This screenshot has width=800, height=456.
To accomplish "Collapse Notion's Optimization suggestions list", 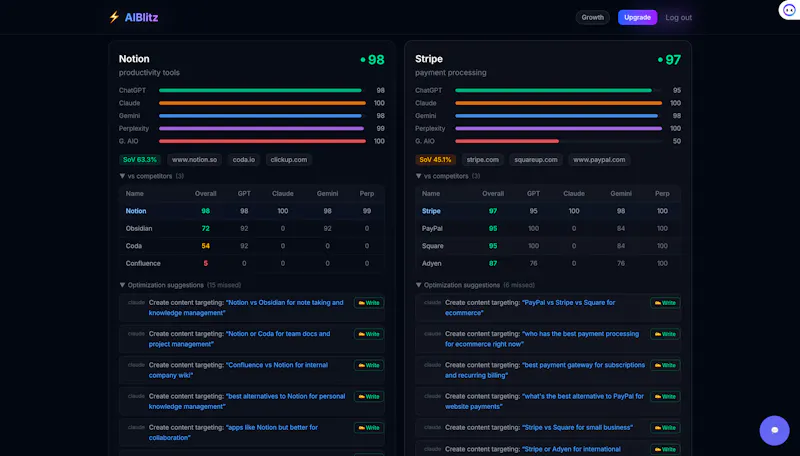I will pyautogui.click(x=180, y=285).
